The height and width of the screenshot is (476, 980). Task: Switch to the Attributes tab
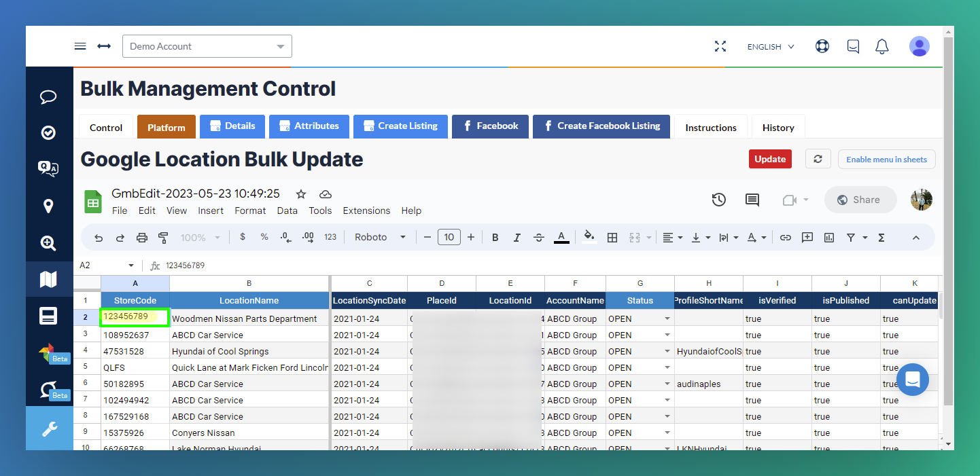(309, 126)
